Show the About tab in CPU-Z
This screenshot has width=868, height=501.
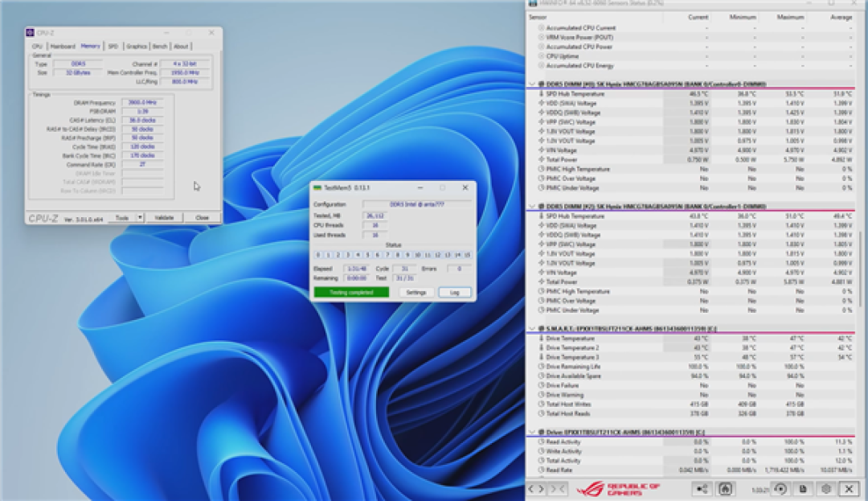tap(181, 47)
